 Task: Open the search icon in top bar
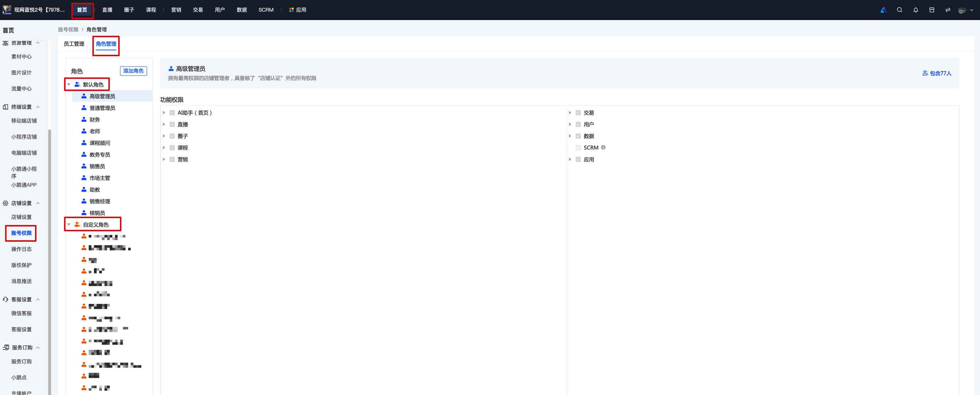coord(899,10)
